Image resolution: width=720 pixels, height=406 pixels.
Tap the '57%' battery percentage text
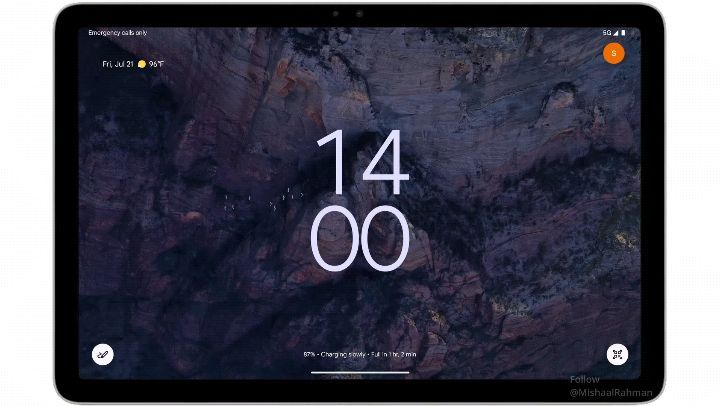click(310, 354)
